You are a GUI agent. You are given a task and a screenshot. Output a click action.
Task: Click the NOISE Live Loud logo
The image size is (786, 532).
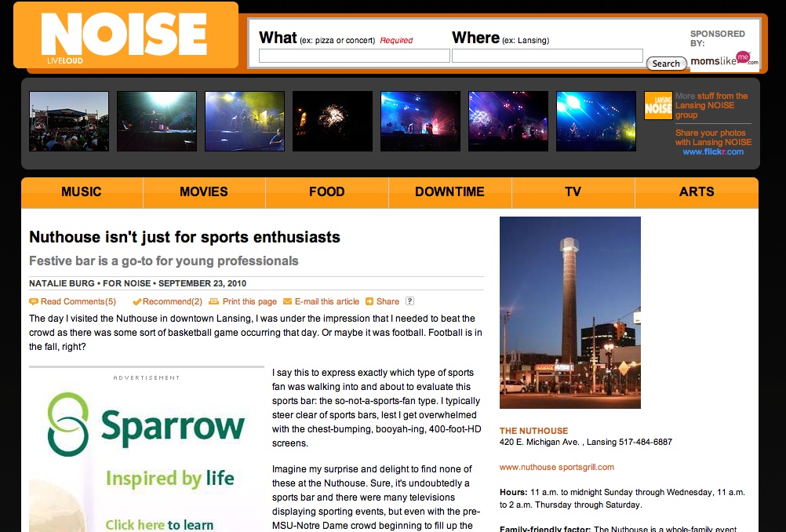pyautogui.click(x=125, y=36)
